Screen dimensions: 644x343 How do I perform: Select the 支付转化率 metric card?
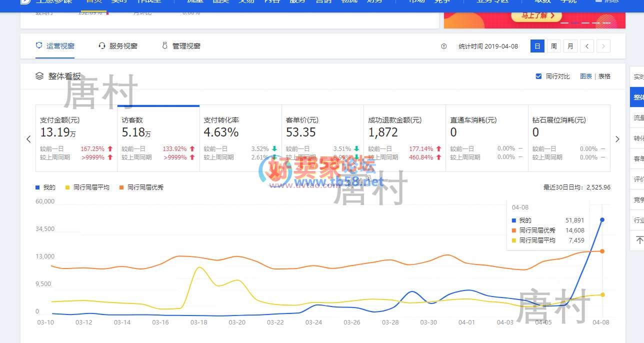pos(240,138)
